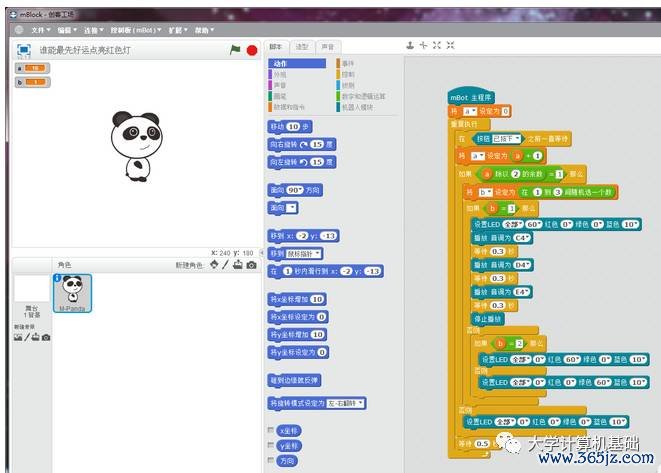Screen dimensions: 661x473
Task: Click the green flag to run program
Action: (x=235, y=49)
